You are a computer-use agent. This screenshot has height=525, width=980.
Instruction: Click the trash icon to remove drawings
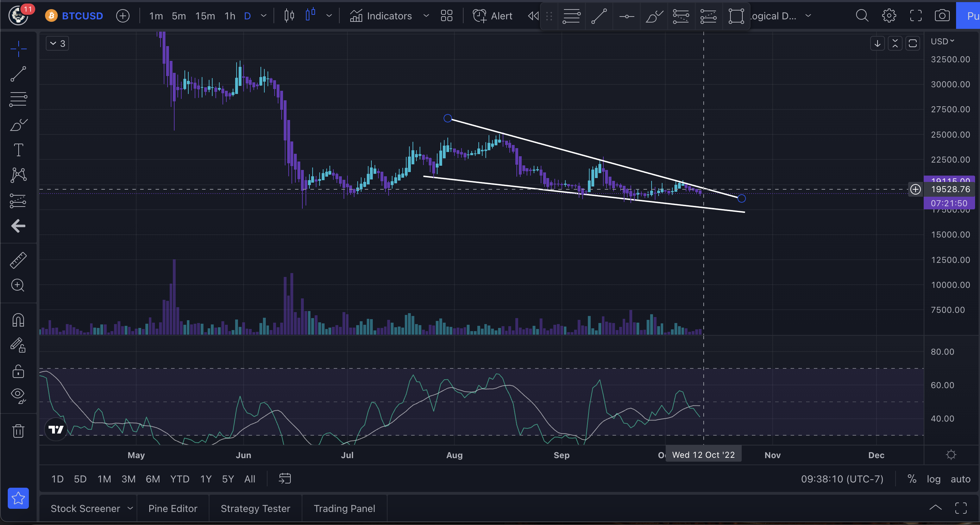[x=18, y=431]
